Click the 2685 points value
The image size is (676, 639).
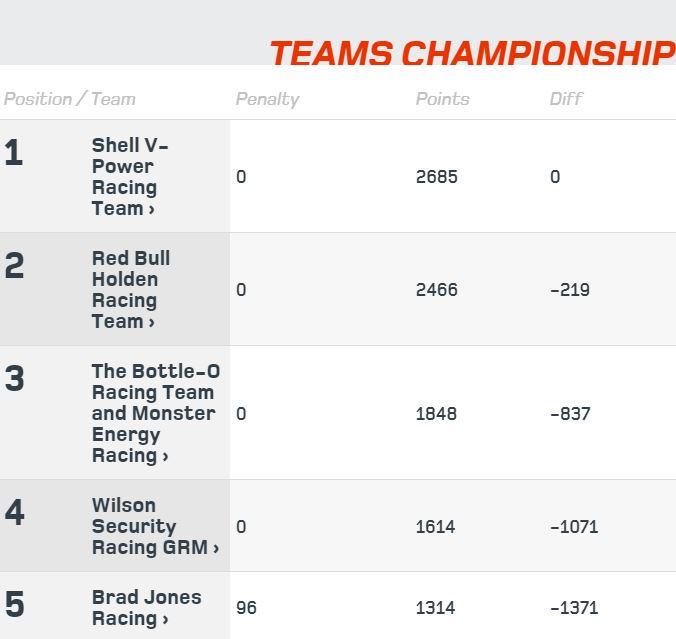[436, 177]
